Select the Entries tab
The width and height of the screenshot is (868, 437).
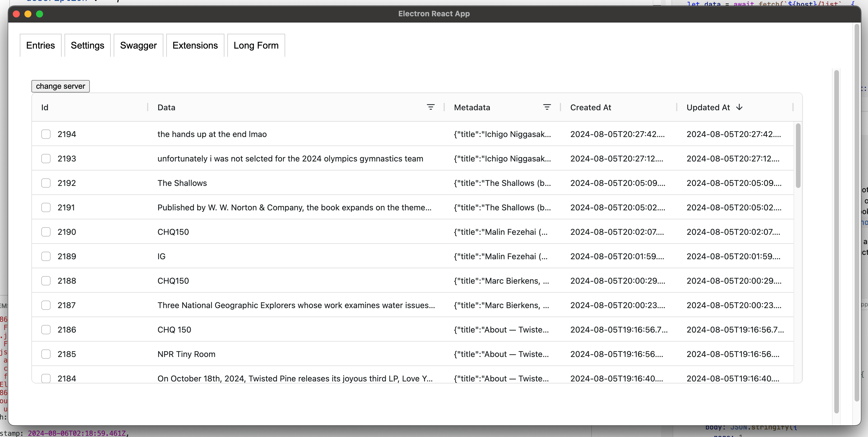pyautogui.click(x=40, y=45)
